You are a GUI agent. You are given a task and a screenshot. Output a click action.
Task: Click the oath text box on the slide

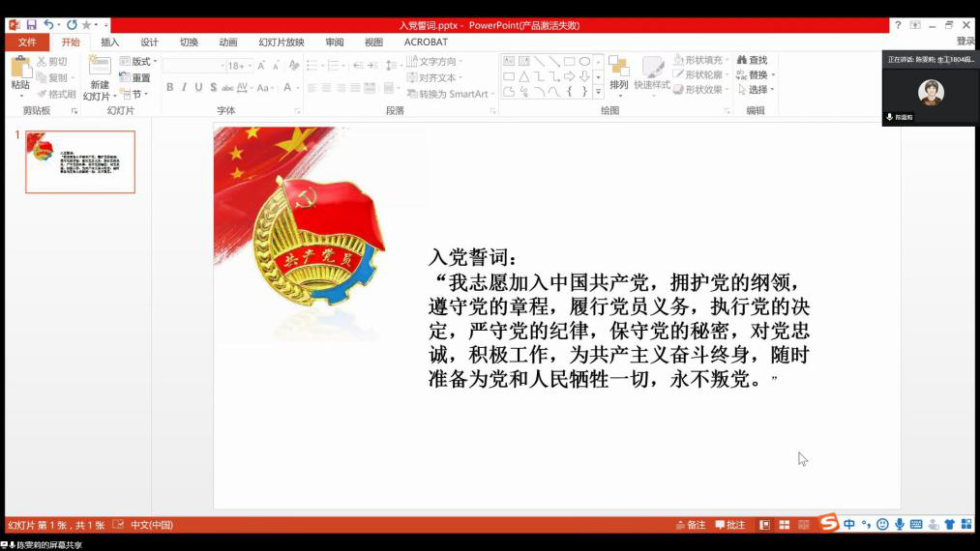pos(619,319)
